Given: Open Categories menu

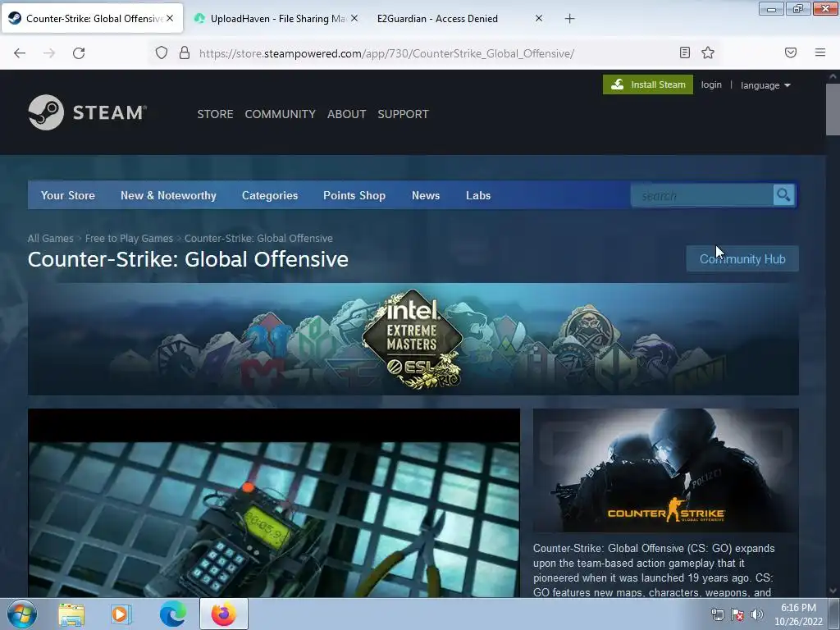Looking at the screenshot, I should coord(269,195).
